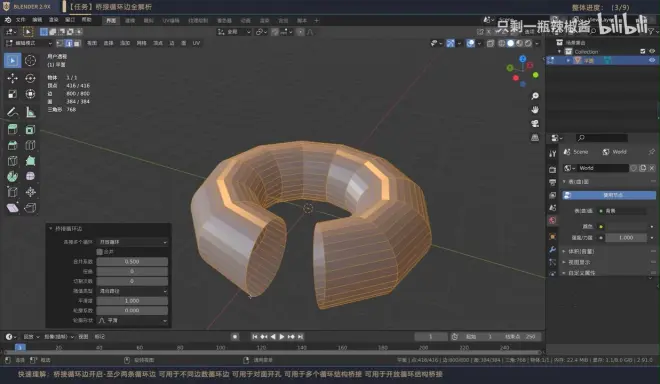Pick the Extrude Region tool

(x=13, y=130)
